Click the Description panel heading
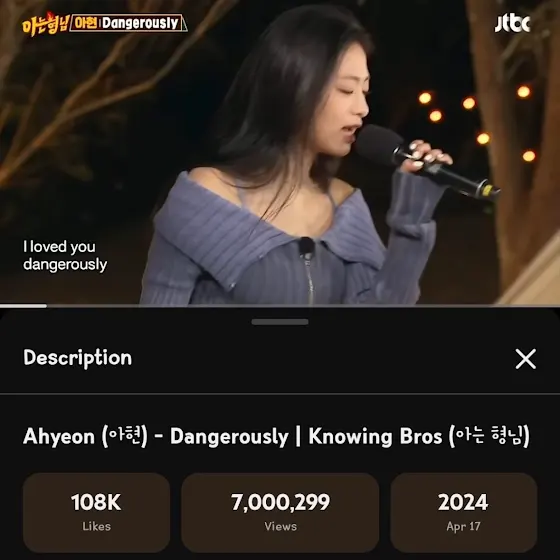Viewport: 560px width, 560px height. pyautogui.click(x=78, y=358)
